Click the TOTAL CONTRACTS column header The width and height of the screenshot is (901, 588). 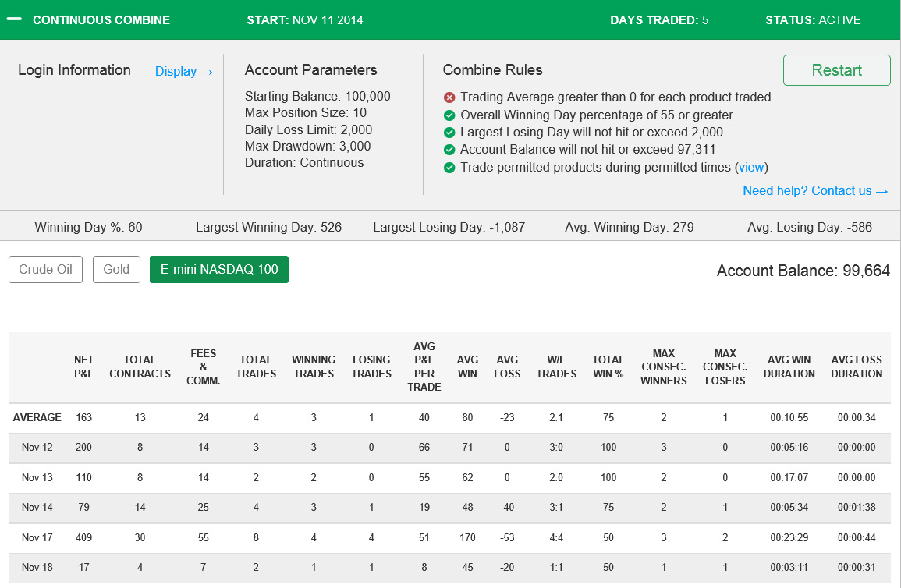pyautogui.click(x=140, y=367)
